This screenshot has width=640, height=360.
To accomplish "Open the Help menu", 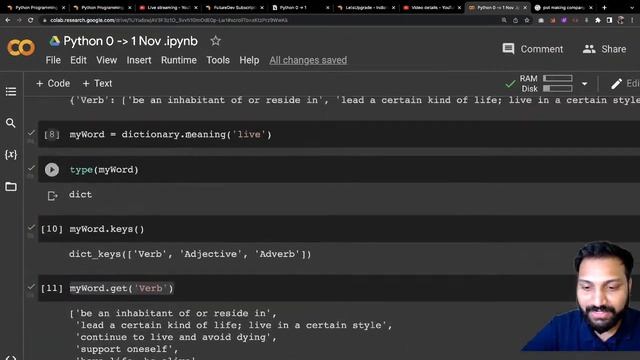I will coord(249,60).
